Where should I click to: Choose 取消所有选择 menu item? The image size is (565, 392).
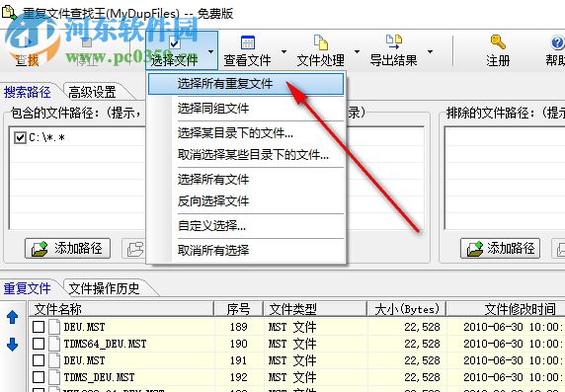click(246, 250)
